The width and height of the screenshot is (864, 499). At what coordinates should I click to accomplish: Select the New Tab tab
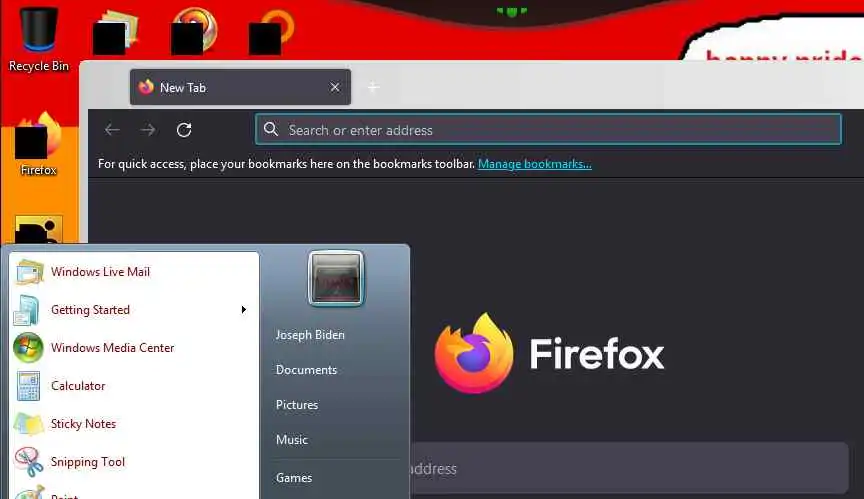coord(240,87)
